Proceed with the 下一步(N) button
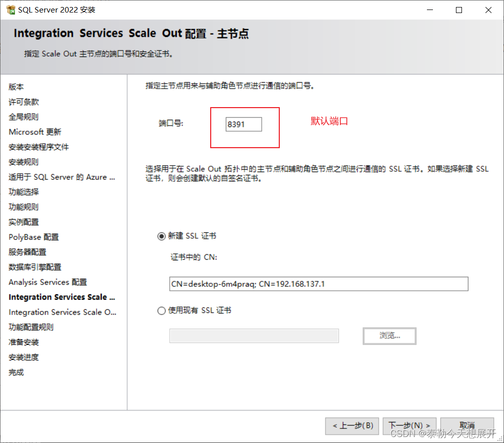Image resolution: width=504 pixels, height=443 pixels. (x=409, y=426)
